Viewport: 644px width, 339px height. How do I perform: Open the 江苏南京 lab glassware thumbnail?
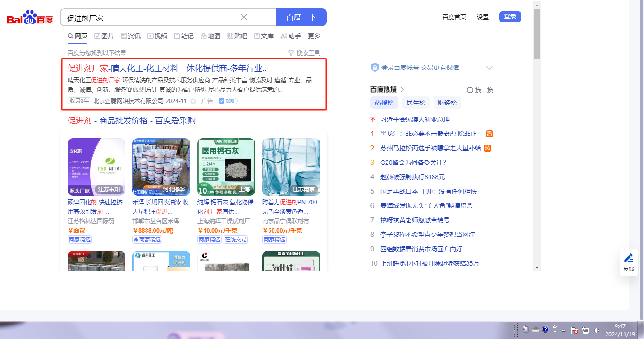tap(291, 167)
